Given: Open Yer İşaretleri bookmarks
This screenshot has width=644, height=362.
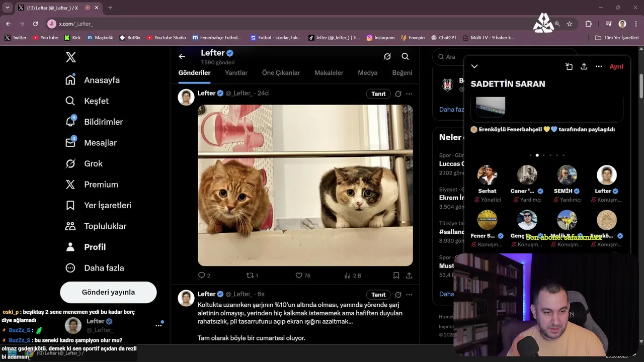Looking at the screenshot, I should point(99,205).
